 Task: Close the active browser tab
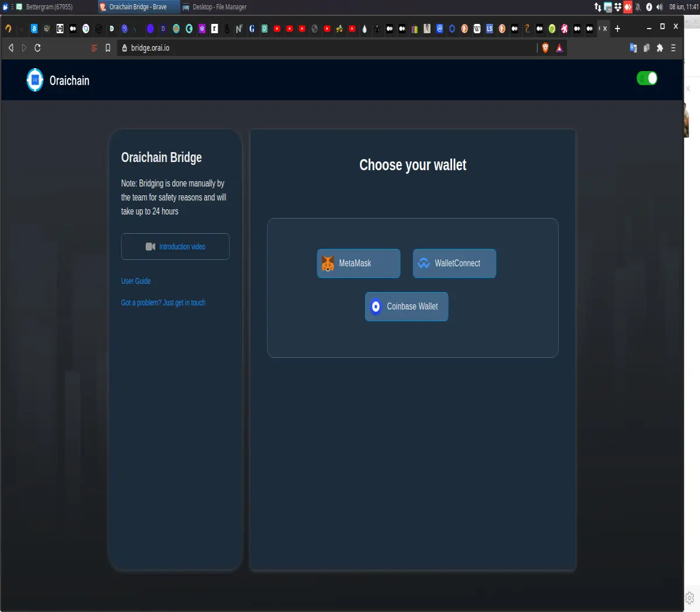point(605,29)
